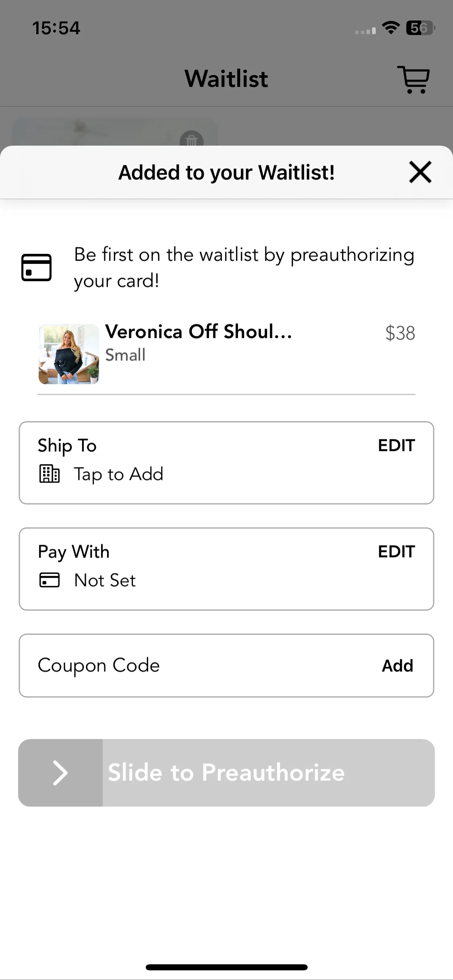Tap the Slide to Preauthorize bar
453x980 pixels.
[226, 773]
